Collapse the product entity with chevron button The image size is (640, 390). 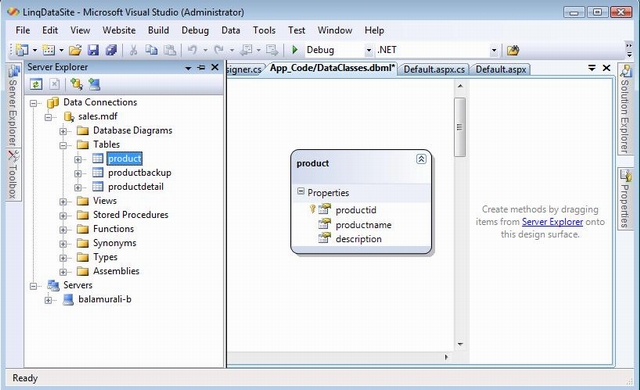click(x=421, y=159)
